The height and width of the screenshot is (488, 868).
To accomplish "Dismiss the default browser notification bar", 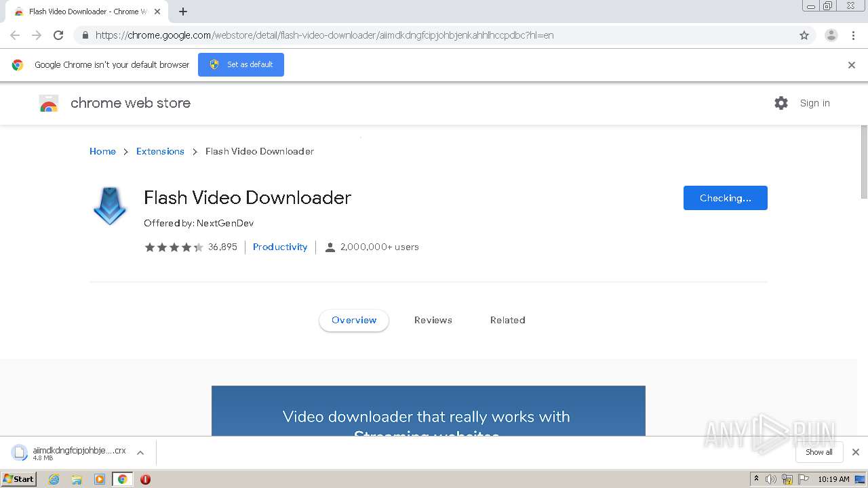I will coord(852,65).
